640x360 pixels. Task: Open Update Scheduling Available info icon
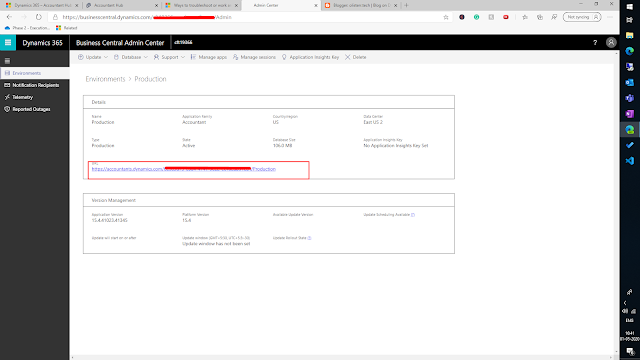(413, 215)
